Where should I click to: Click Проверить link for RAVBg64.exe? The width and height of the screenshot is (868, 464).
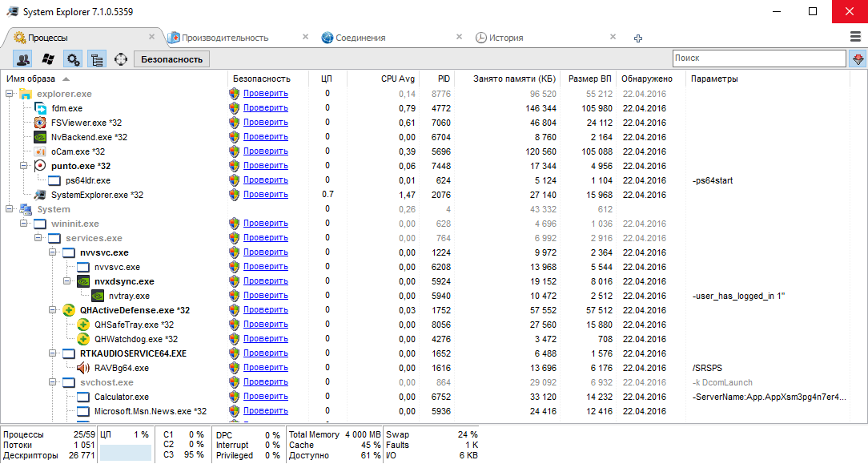(266, 368)
